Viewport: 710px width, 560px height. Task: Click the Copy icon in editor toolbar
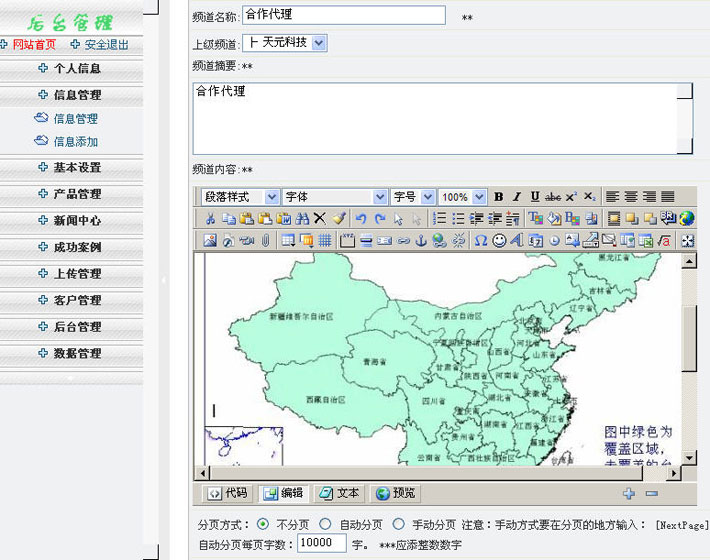(x=229, y=219)
